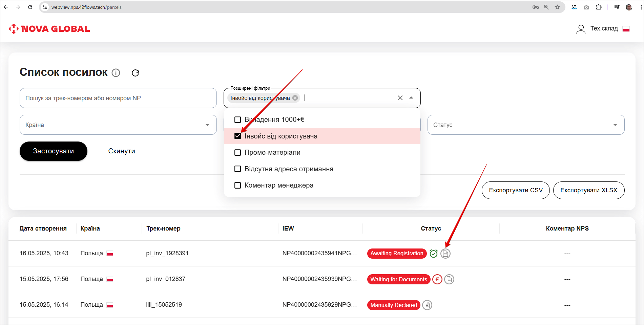Enable the Вкладення 1000+€ checkbox

point(238,120)
